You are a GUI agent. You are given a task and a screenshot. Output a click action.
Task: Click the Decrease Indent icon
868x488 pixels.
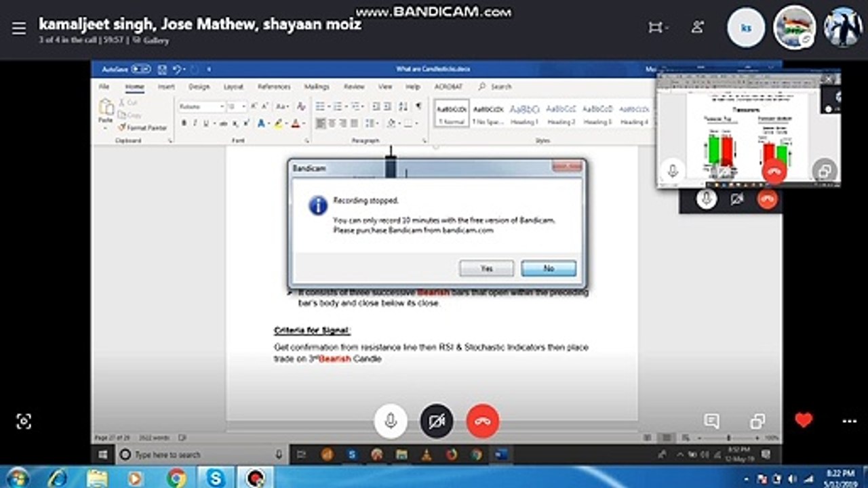[376, 106]
